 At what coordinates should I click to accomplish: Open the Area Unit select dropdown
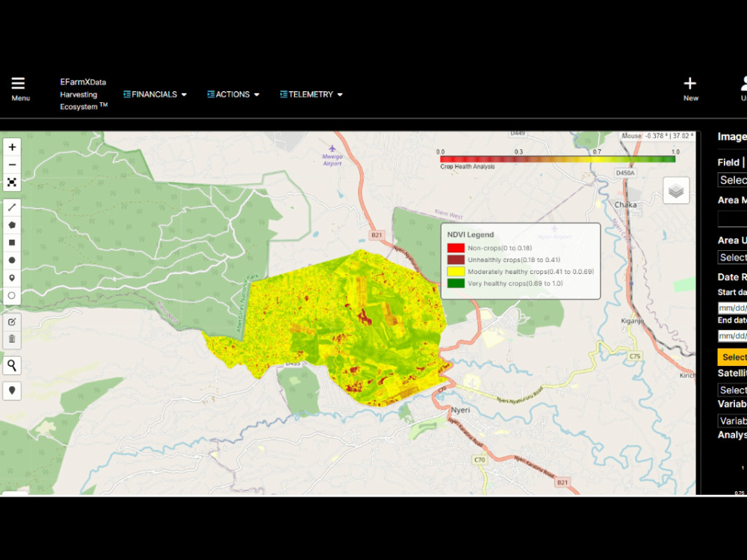tap(732, 258)
